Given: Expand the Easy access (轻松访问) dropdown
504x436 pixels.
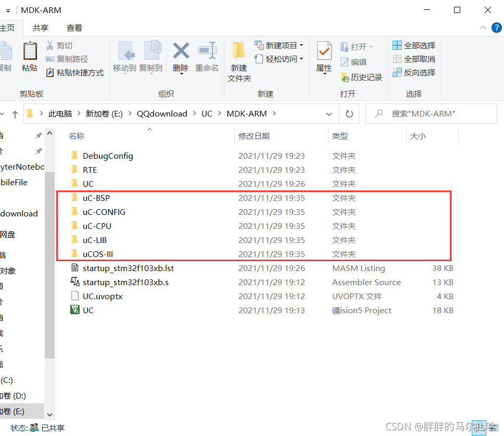Looking at the screenshot, I should tap(279, 59).
